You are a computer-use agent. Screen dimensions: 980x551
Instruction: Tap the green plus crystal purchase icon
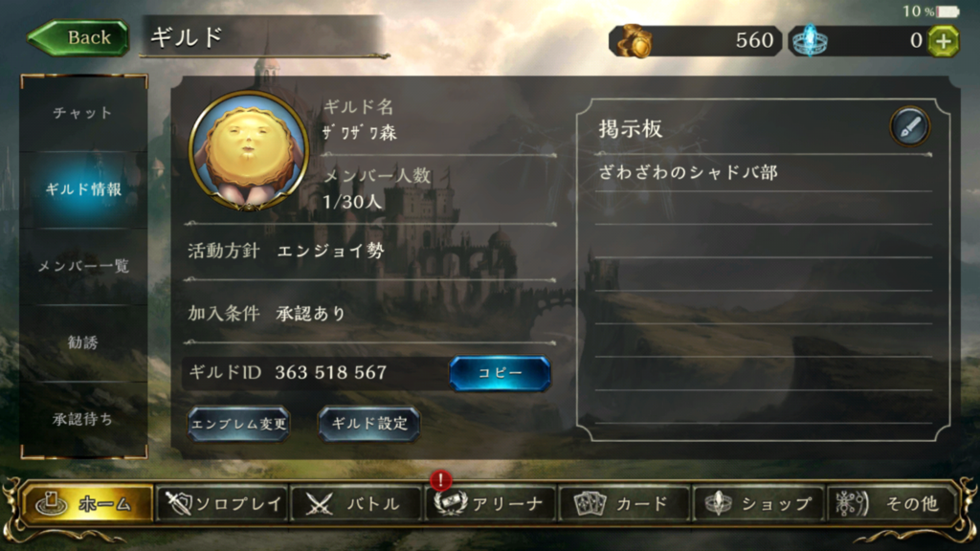click(943, 41)
